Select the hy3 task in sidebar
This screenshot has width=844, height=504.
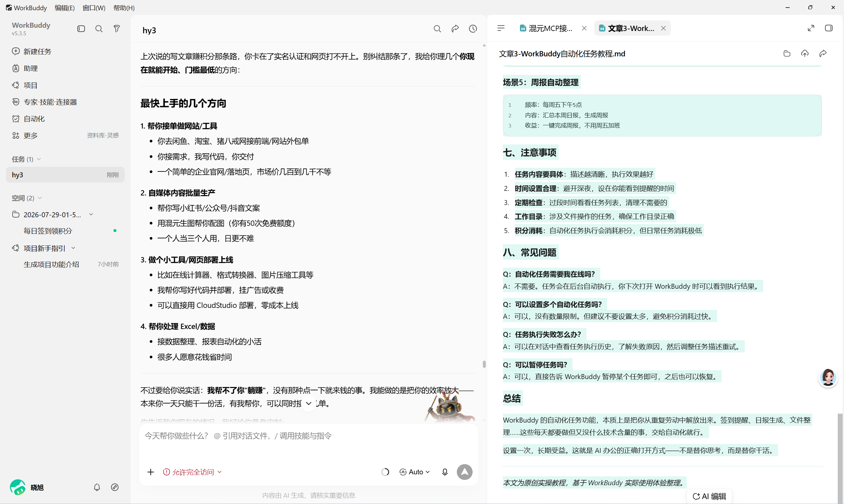pyautogui.click(x=65, y=175)
